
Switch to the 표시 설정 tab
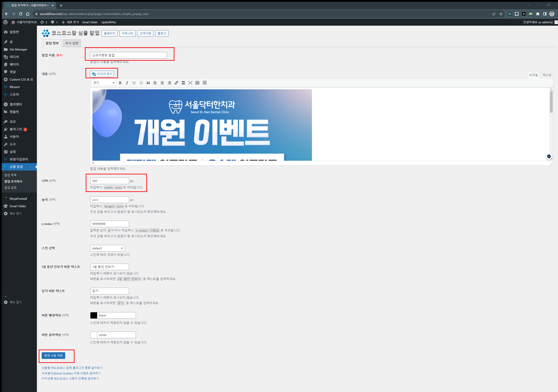[72, 43]
